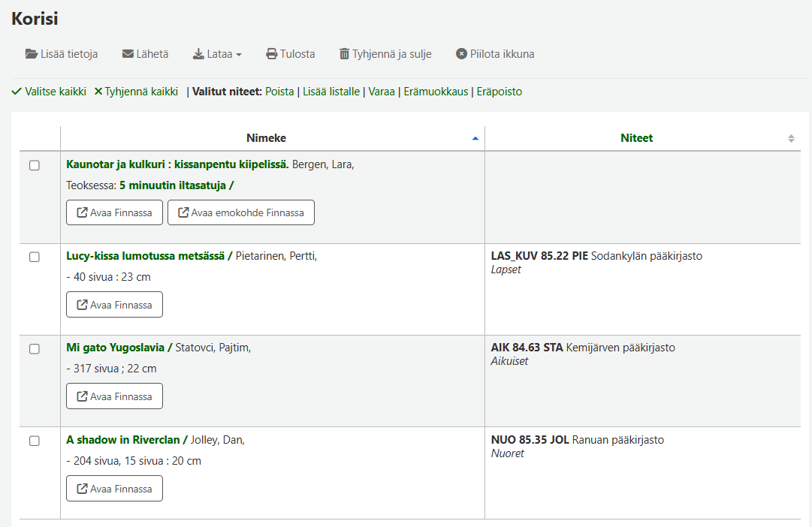Viewport: 812px width, 527px height.
Task: Click the item text AIK 84.63 STA
Action: 527,348
